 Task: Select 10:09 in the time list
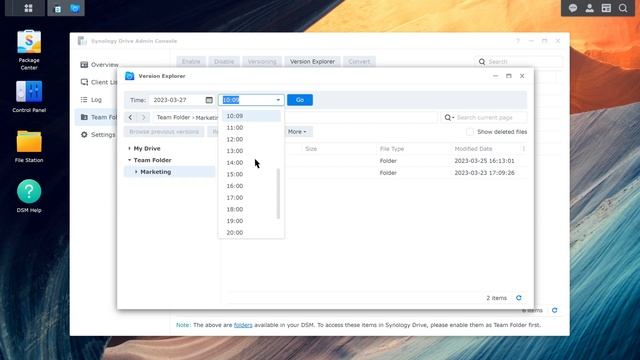tap(251, 116)
